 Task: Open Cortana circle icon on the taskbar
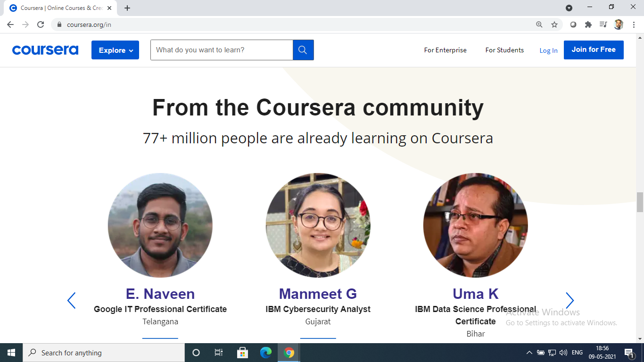tap(196, 353)
